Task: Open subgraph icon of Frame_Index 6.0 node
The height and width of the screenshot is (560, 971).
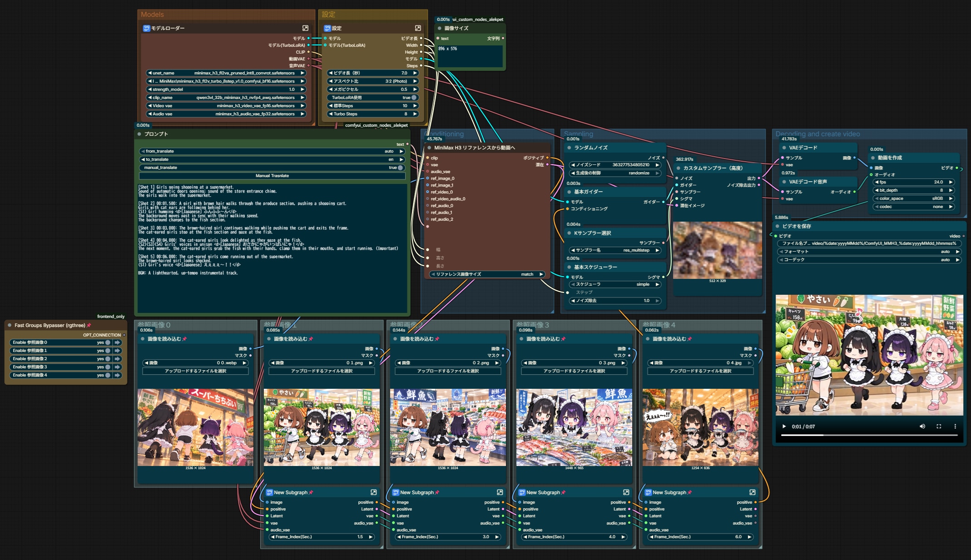Action: tap(752, 492)
